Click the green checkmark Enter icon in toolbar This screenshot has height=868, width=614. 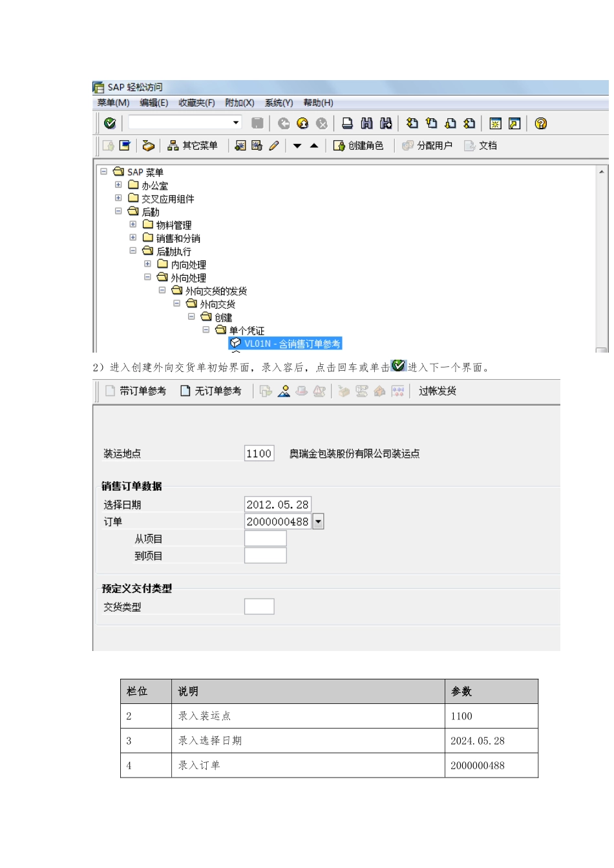(x=110, y=123)
